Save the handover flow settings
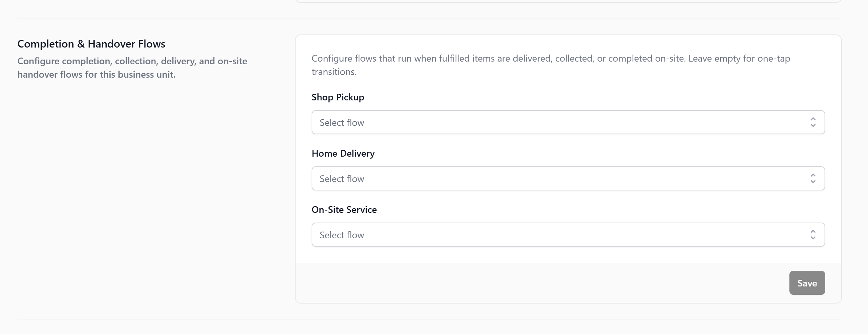868x334 pixels. [807, 283]
